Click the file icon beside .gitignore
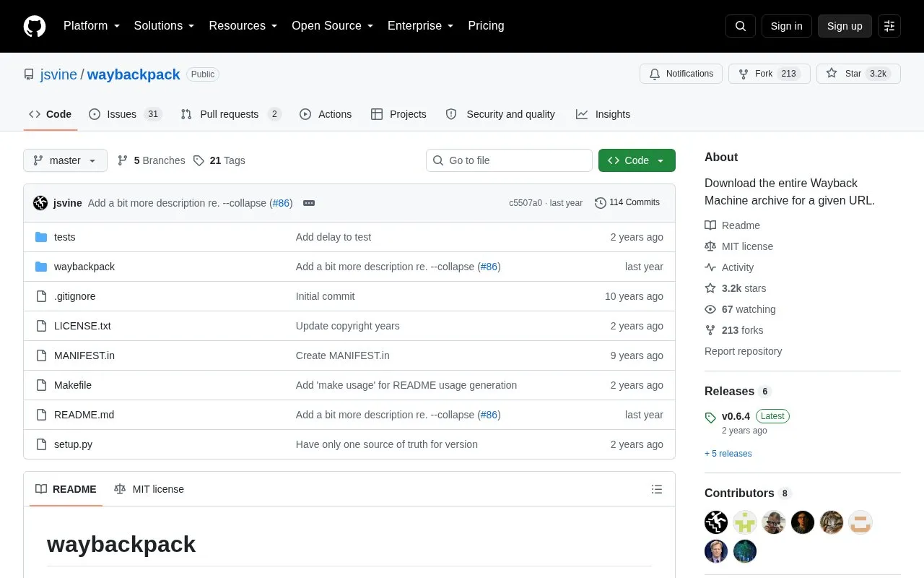924x578 pixels. (x=41, y=296)
